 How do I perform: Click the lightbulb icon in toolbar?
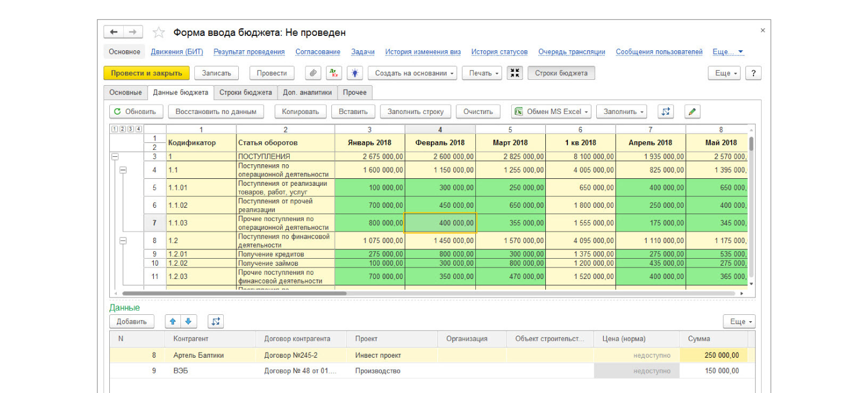point(354,73)
